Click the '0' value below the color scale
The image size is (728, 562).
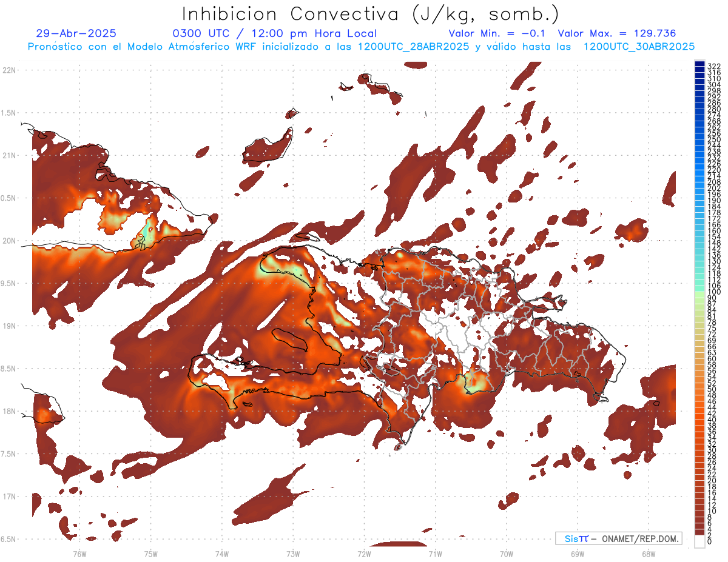tap(709, 541)
